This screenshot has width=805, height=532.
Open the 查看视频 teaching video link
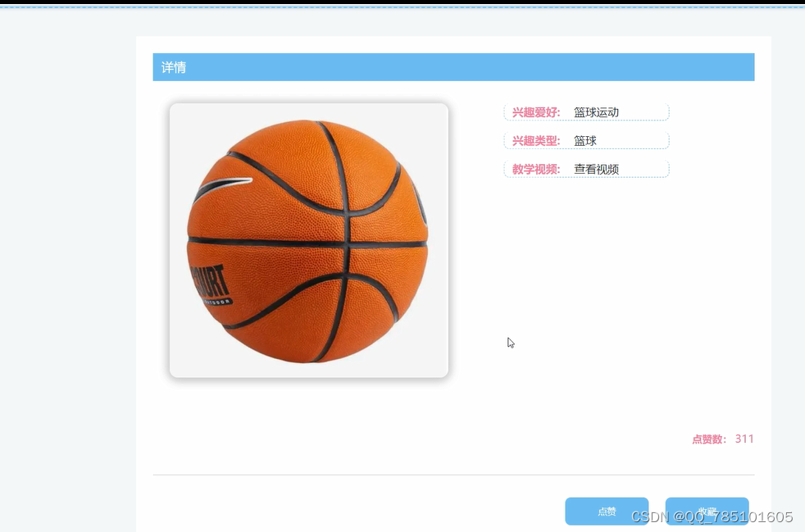pos(596,169)
